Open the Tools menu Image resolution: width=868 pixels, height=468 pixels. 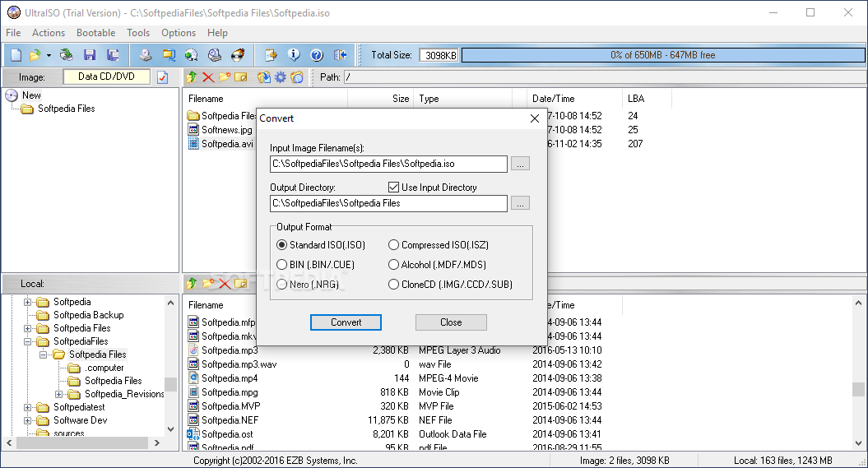click(x=138, y=33)
